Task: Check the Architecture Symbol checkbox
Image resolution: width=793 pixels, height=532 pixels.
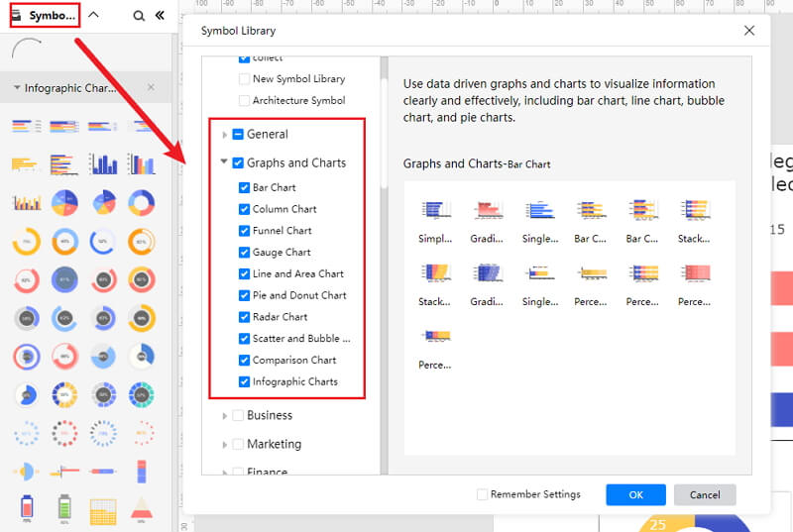Action: [244, 100]
